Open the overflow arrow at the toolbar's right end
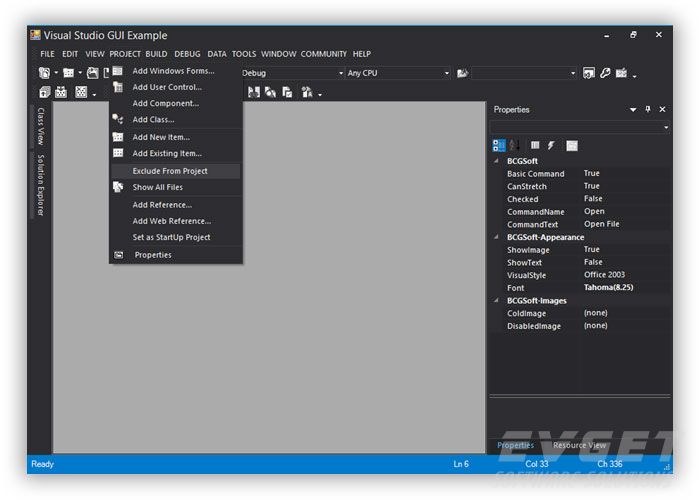Screen dimensions: 700x500 (x=634, y=76)
